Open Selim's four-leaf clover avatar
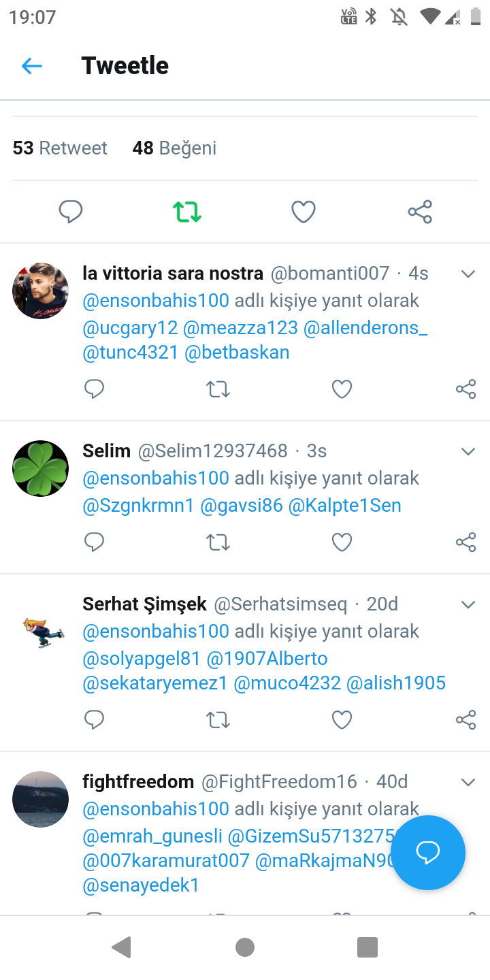Viewport: 490px width, 980px height. pos(41,468)
